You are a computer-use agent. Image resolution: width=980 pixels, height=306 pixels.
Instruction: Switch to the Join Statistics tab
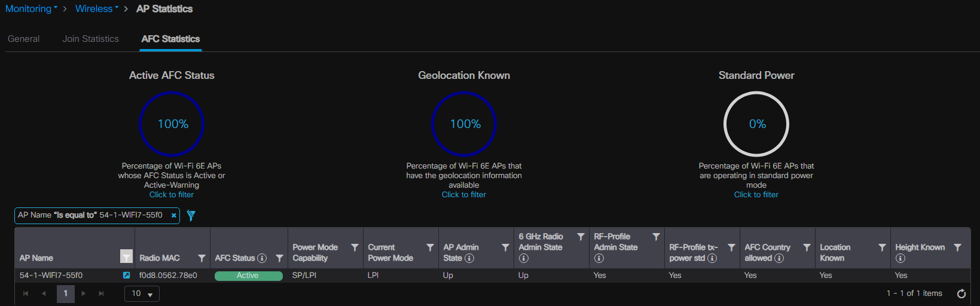click(91, 39)
